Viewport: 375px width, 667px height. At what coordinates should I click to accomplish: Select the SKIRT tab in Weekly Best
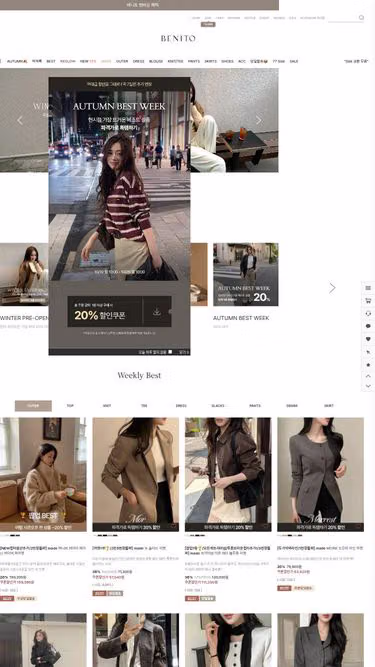(x=329, y=406)
